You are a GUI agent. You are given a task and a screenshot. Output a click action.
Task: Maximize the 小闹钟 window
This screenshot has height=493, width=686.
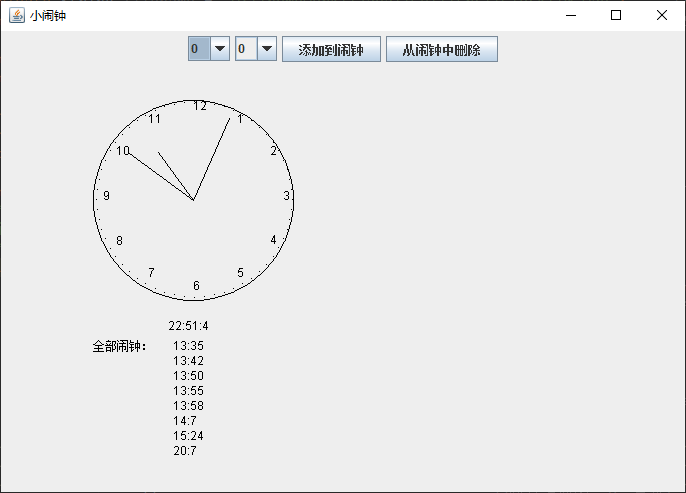point(616,15)
